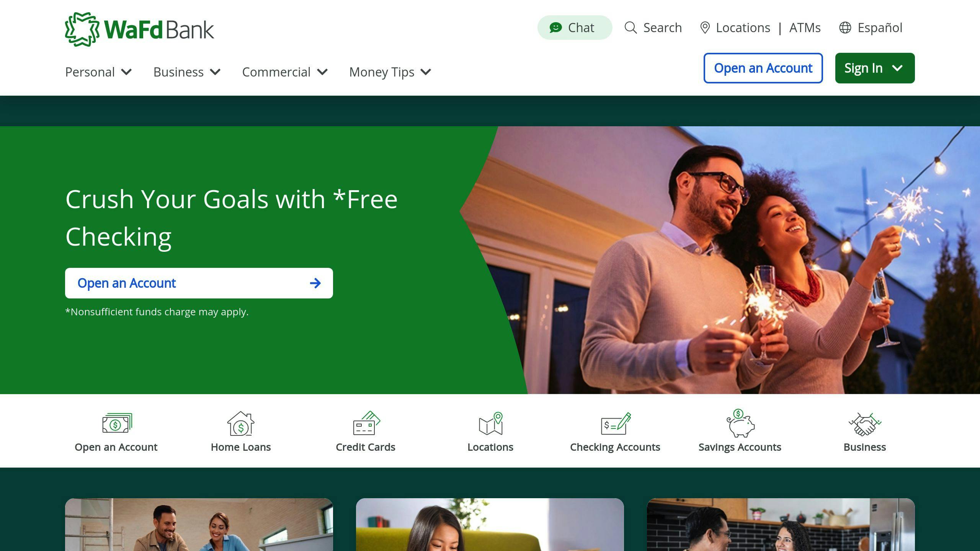Open the Chat bubble icon
The width and height of the screenshot is (980, 551).
tap(555, 28)
